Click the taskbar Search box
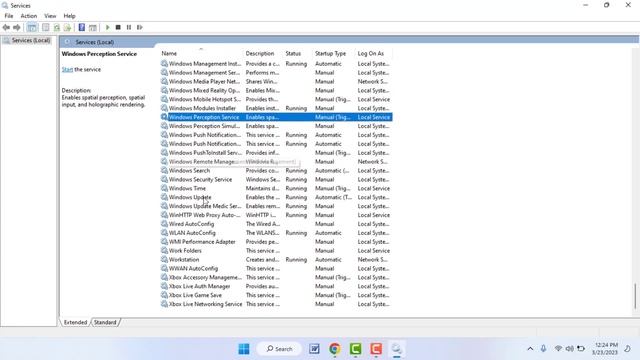640x360 pixels. (279, 349)
